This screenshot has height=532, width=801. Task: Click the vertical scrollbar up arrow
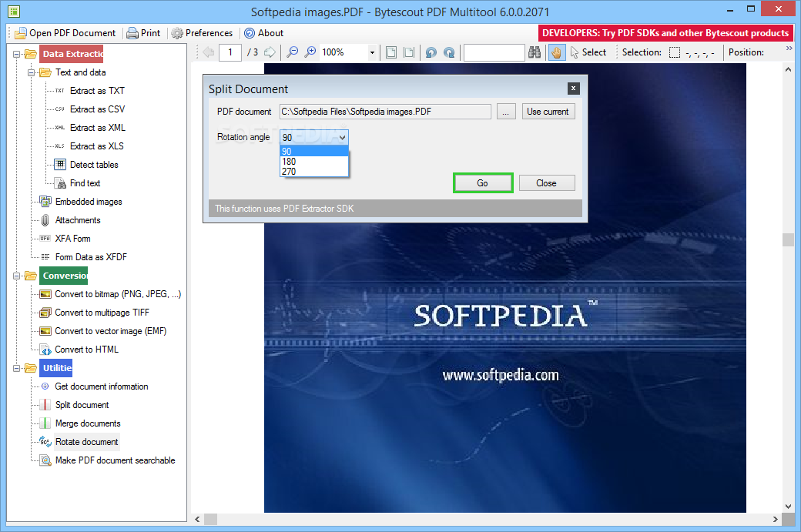tap(788, 69)
